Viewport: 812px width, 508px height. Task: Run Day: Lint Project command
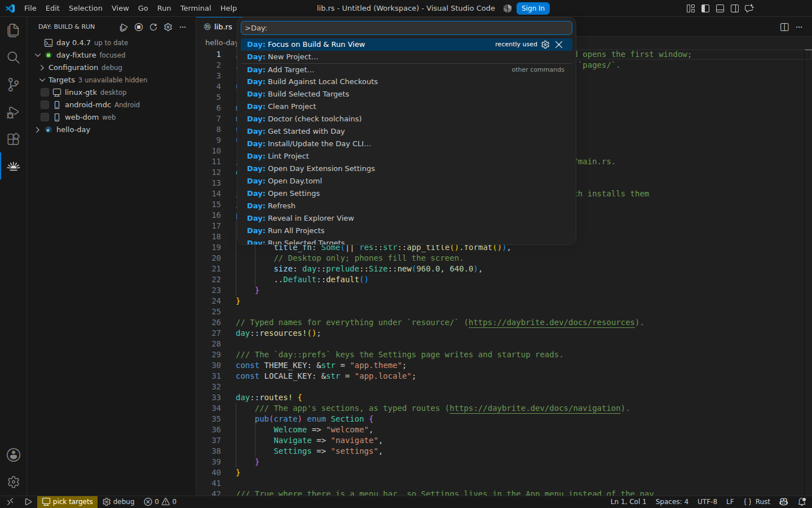tap(406, 156)
